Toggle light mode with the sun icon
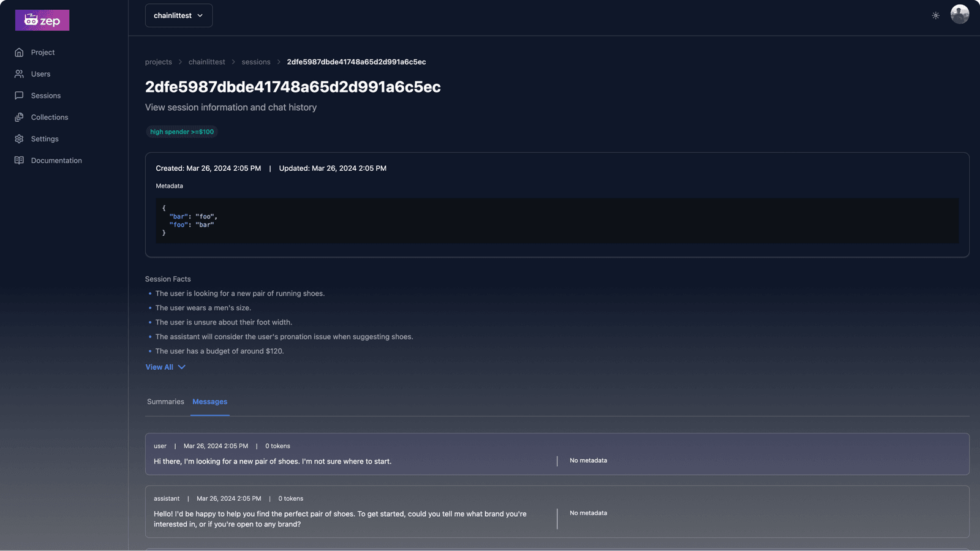The image size is (980, 551). 935,15
